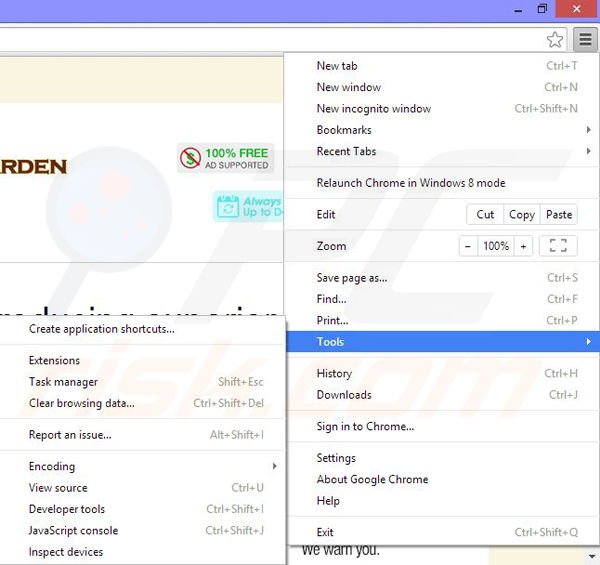Increase zoom with the plus button
600x565 pixels.
(523, 246)
